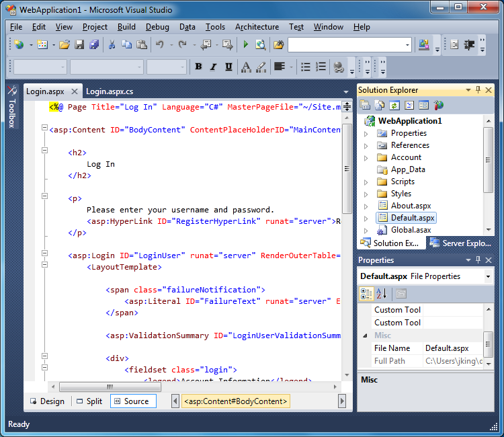Click the Properties icon in Solution Explorer toolbar
Screen dimensions: 504x437
tap(365, 105)
